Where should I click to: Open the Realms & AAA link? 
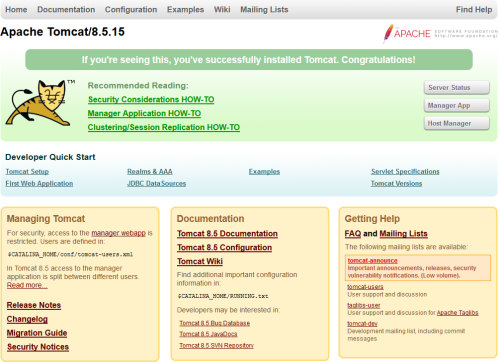[150, 172]
